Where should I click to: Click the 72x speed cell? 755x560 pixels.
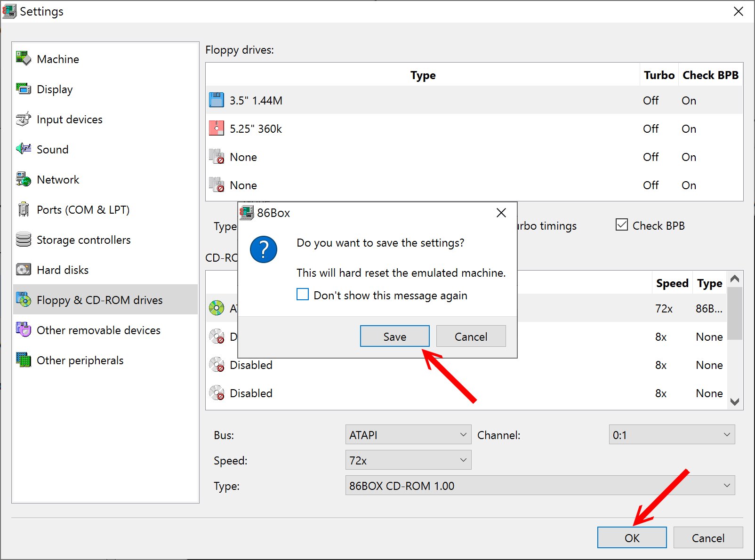664,309
